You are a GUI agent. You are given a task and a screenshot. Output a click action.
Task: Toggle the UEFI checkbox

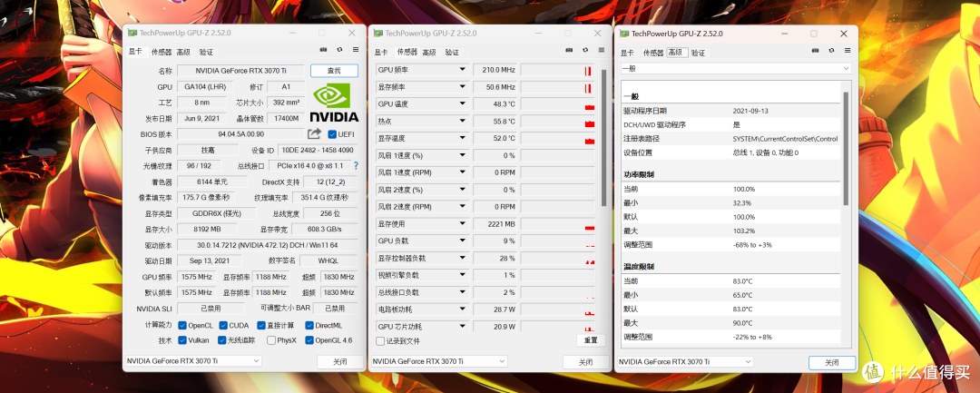(x=332, y=134)
